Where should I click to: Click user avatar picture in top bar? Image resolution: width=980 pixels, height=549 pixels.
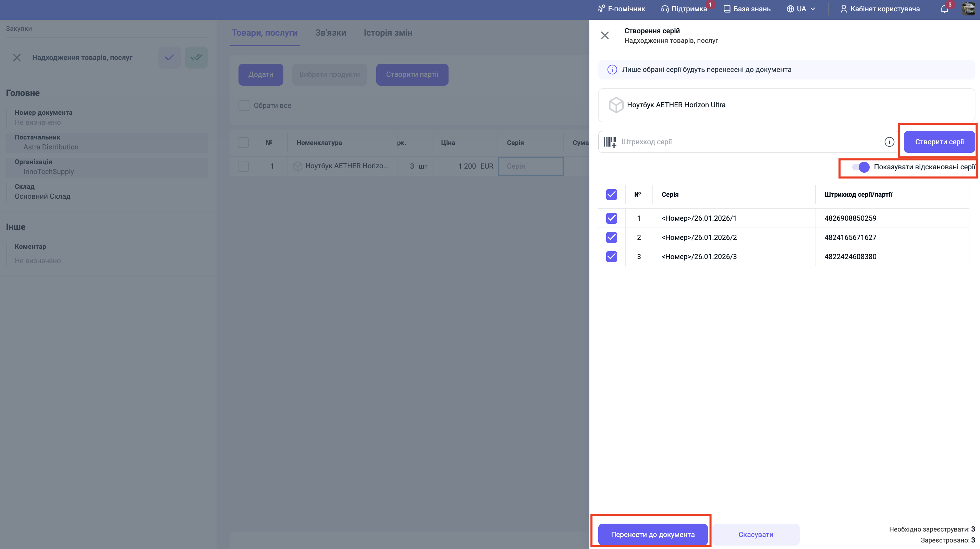click(968, 9)
